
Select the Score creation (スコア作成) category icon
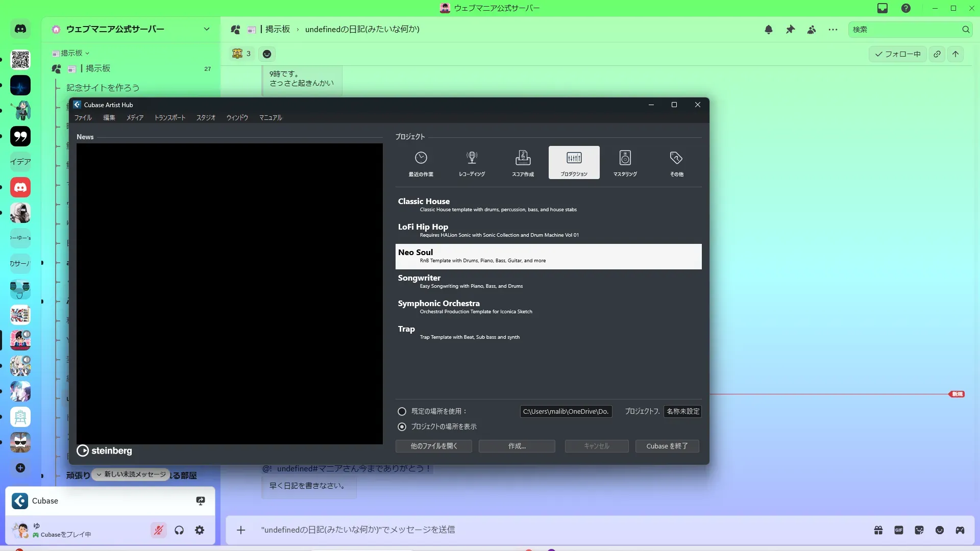tap(523, 162)
